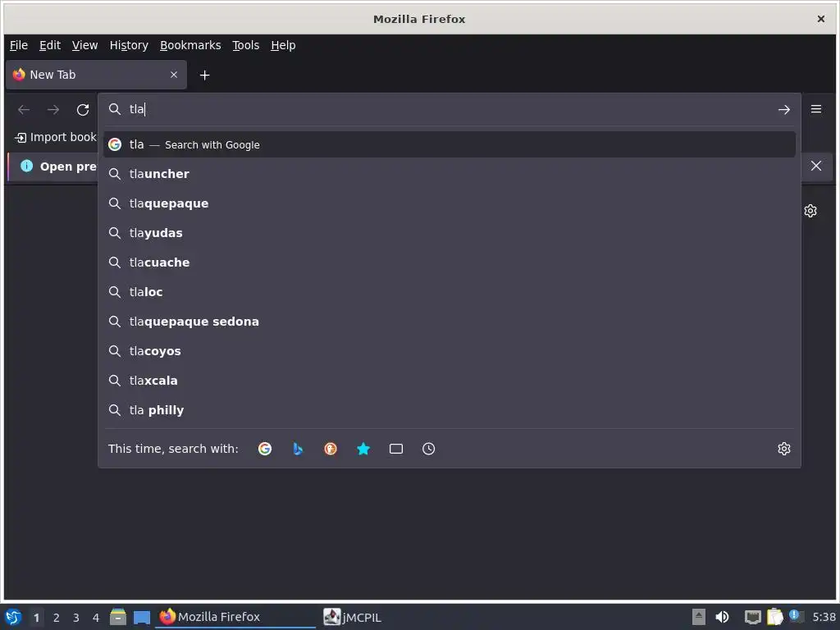Choose the 'tlacuache' suggestion

tap(449, 262)
